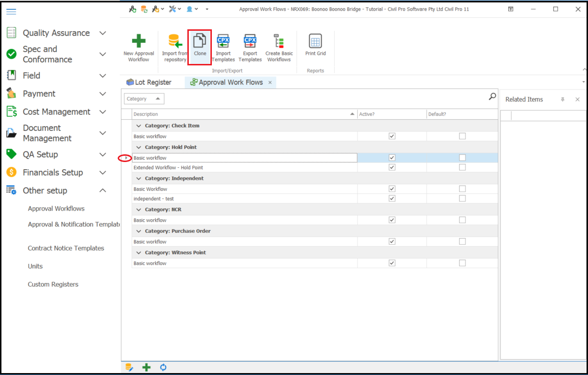Image resolution: width=588 pixels, height=375 pixels.
Task: Toggle Default for selected Hold Point Basic workflow
Action: coord(462,158)
